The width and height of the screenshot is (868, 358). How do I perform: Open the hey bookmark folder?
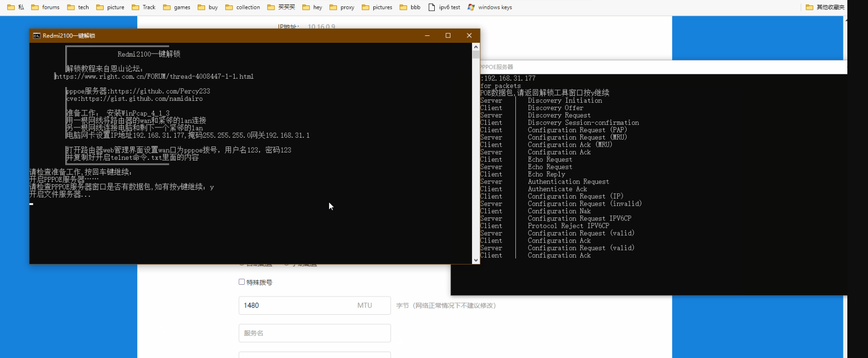pos(312,7)
